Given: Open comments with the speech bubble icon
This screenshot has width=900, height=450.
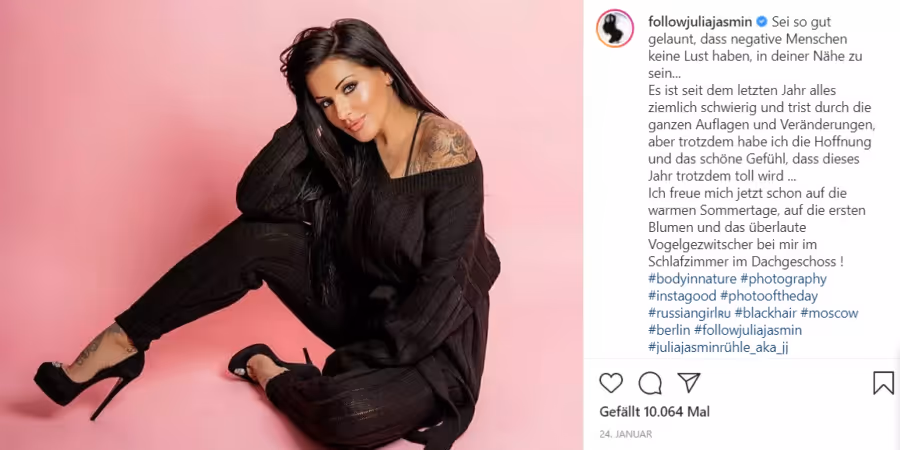Looking at the screenshot, I should (650, 383).
